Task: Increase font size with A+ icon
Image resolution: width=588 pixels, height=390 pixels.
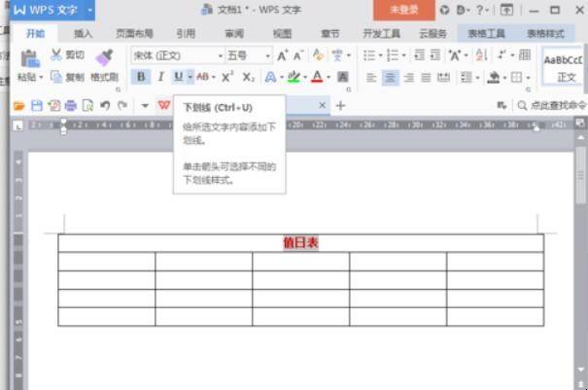Action: [283, 55]
